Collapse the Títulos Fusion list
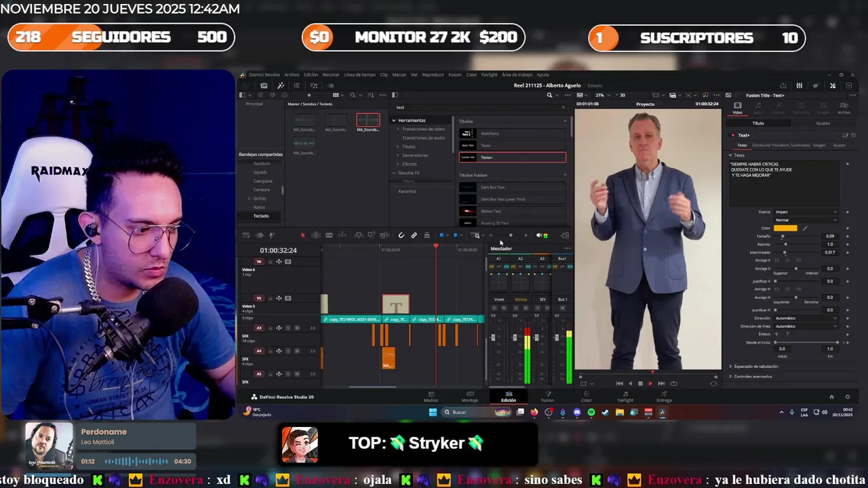868x488 pixels. [566, 175]
